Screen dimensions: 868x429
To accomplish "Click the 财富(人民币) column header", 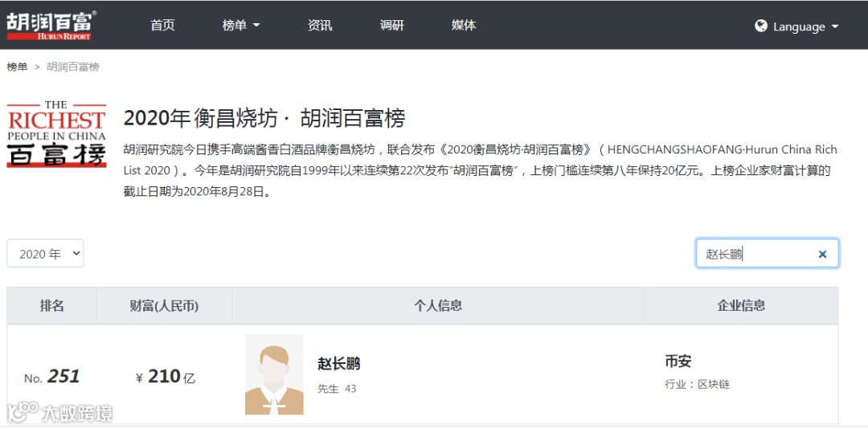I will (165, 305).
